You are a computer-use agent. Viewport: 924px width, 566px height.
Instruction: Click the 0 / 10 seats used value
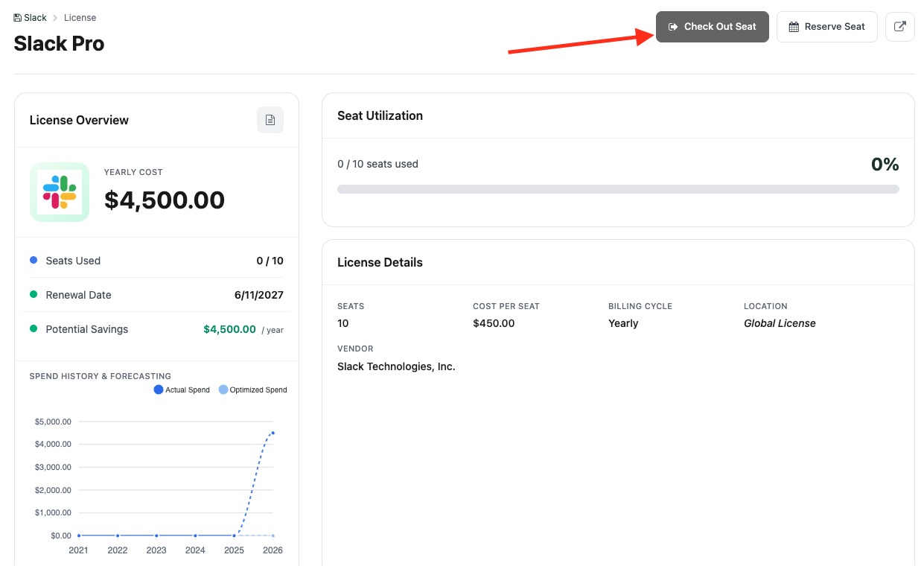[x=270, y=261]
